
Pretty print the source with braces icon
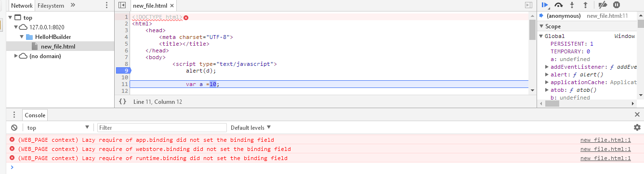[123, 101]
